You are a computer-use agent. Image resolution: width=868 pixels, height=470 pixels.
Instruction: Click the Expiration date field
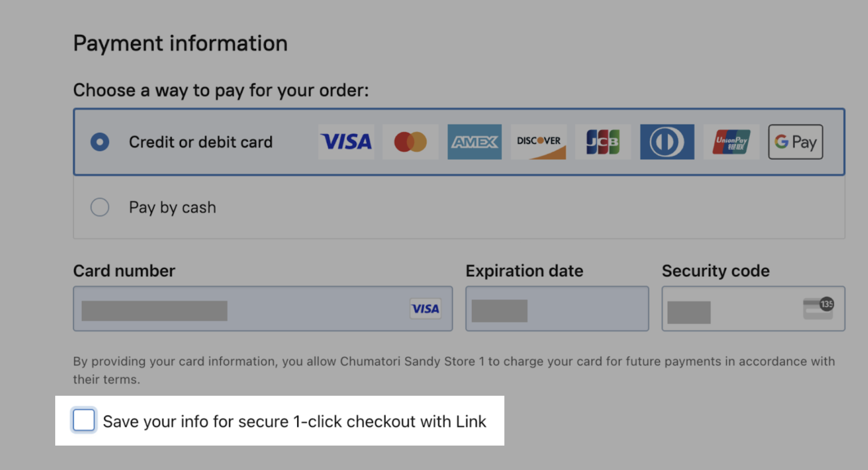point(557,309)
